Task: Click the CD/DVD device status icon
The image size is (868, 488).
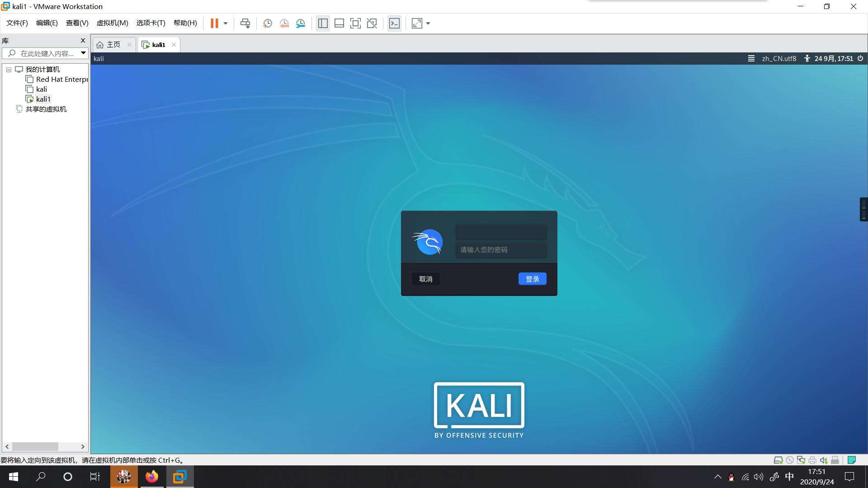Action: click(x=790, y=460)
